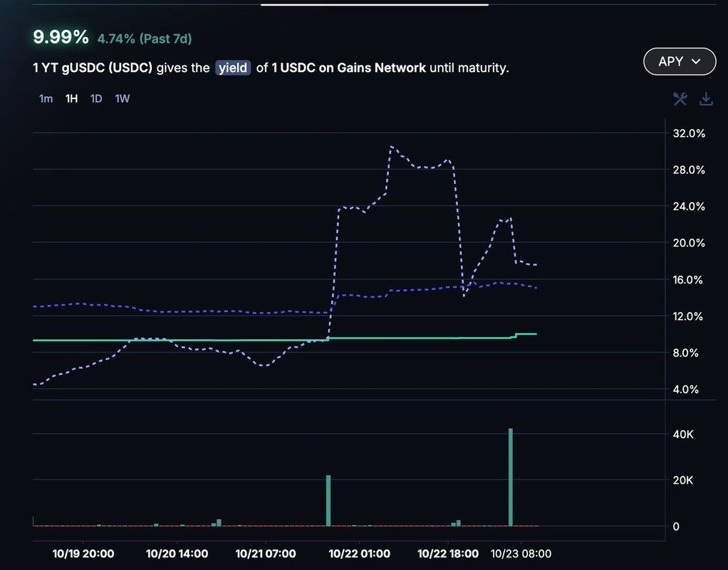Open the chart tools settings icon
Image resolution: width=728 pixels, height=570 pixels.
coord(680,99)
